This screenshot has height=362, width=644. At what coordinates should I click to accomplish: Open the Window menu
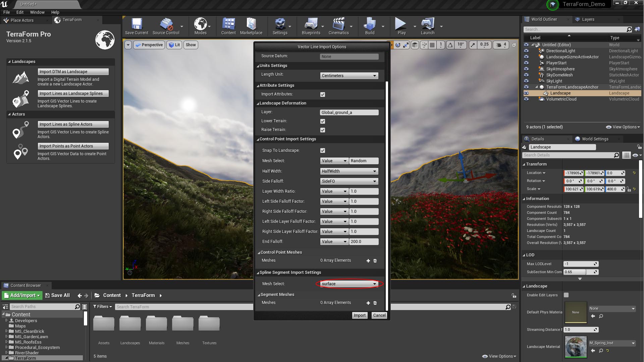point(37,12)
